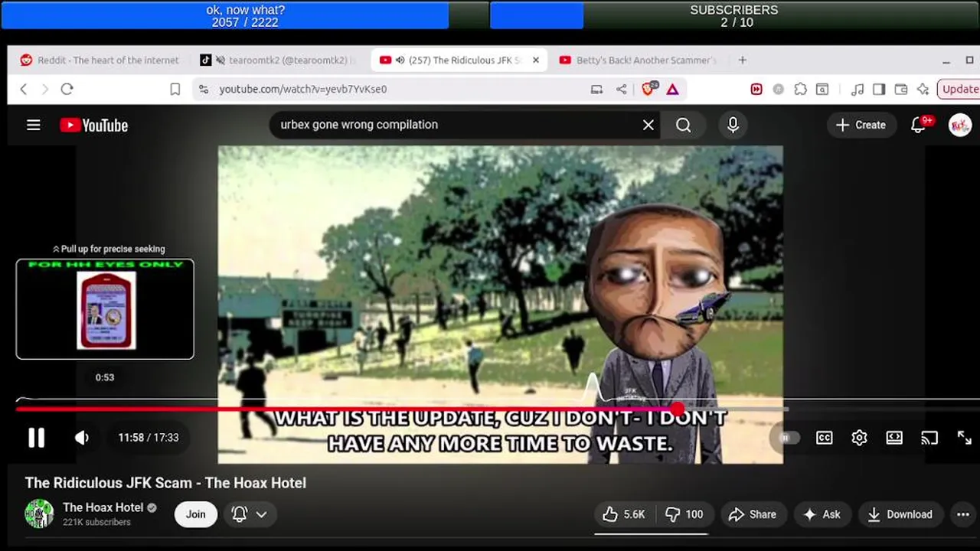
Task: Open the red fast-forward extension icon
Action: tap(756, 90)
